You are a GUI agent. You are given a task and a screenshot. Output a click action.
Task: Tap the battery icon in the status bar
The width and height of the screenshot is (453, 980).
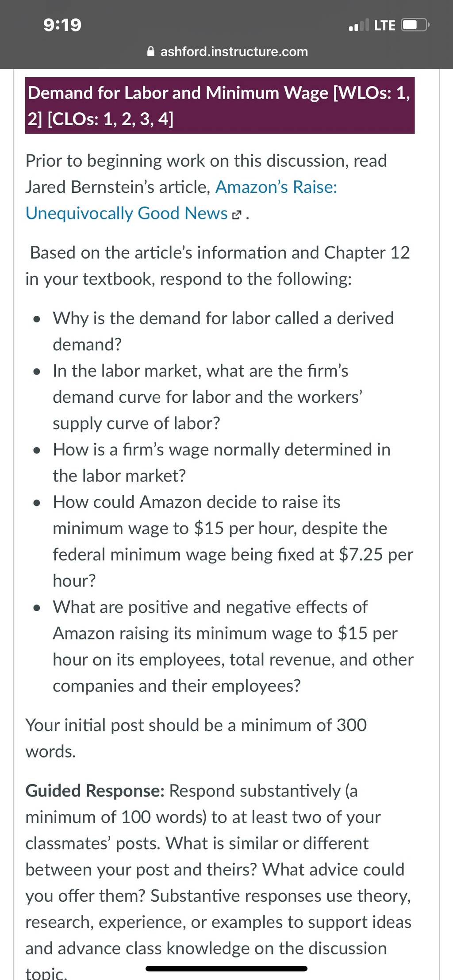tap(415, 25)
